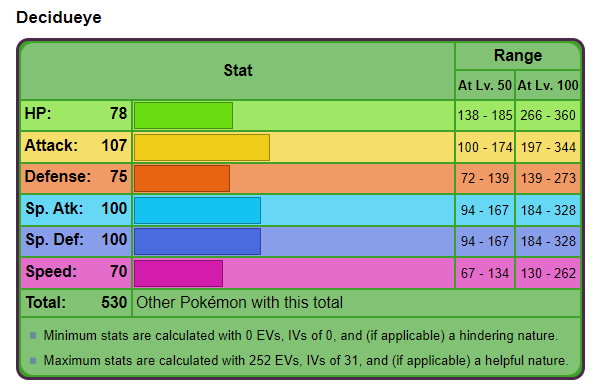Click the dark blue Sp. Def bar
The image size is (597, 389).
click(198, 241)
